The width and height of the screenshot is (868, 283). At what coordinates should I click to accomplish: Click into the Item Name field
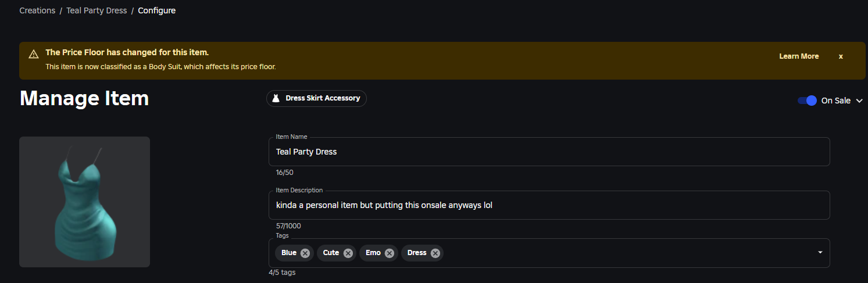pos(549,152)
